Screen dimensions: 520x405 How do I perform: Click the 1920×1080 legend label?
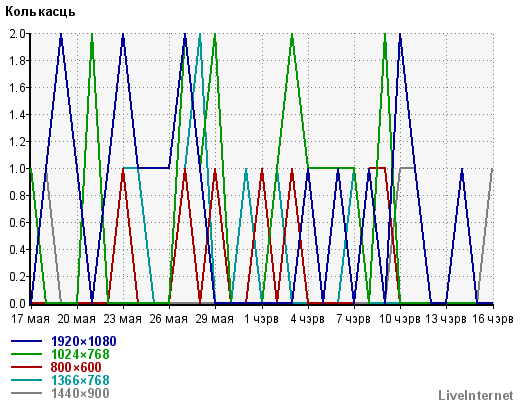click(83, 341)
